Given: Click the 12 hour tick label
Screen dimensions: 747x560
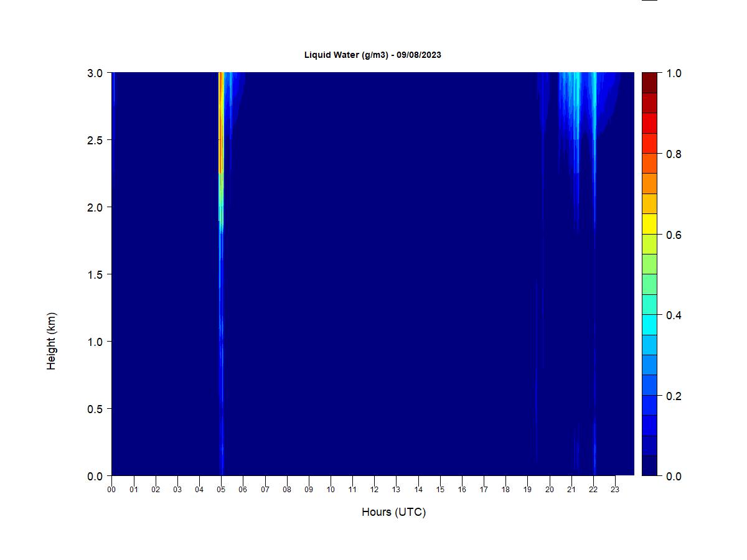Looking at the screenshot, I should 374,490.
